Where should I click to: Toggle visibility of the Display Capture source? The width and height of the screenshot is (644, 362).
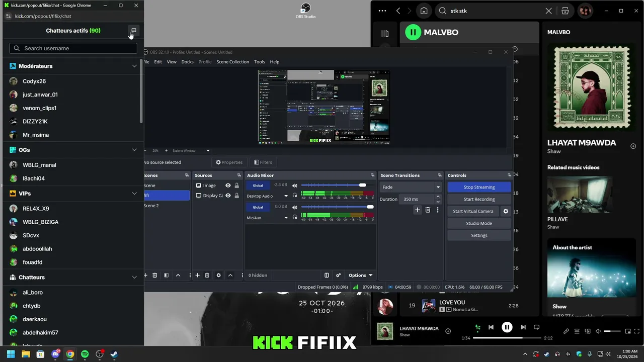point(228,196)
